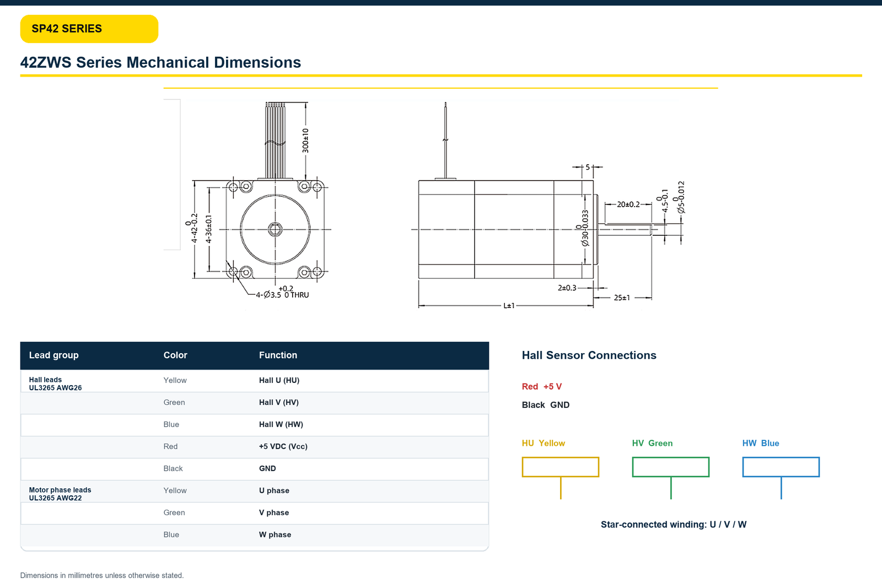Image resolution: width=882 pixels, height=588 pixels.
Task: Select 'Green' in the V phase row
Action: pos(174,513)
